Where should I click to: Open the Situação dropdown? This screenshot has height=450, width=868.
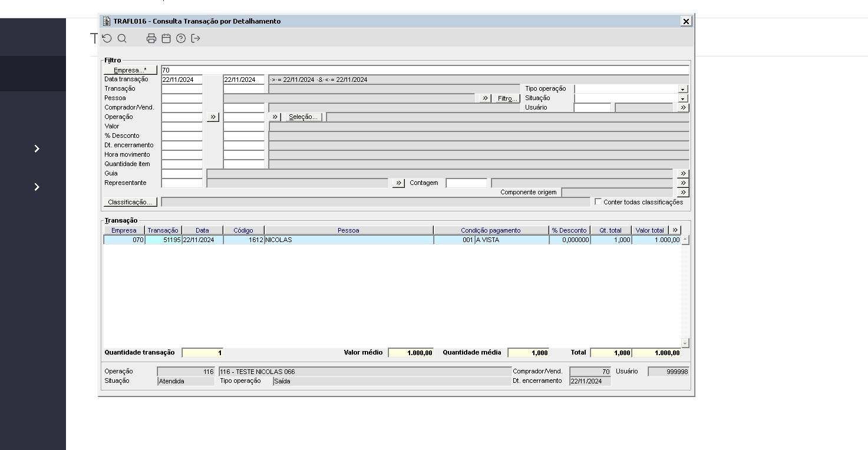683,98
